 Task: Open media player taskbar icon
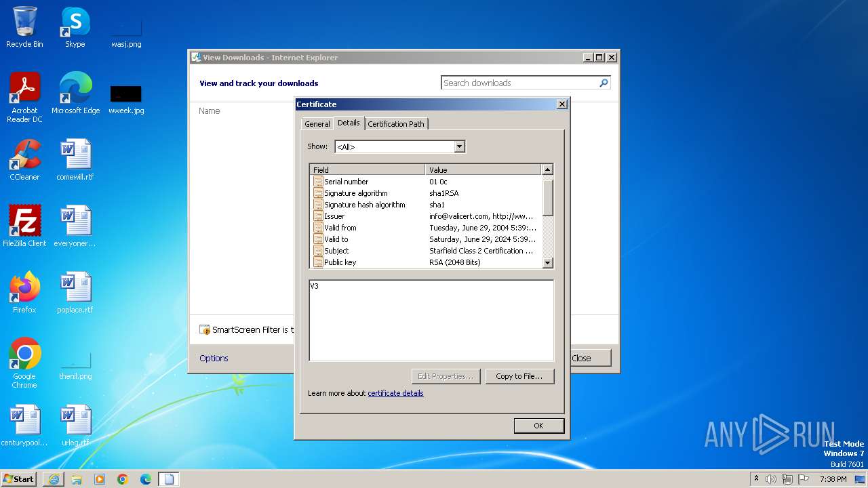(x=100, y=479)
